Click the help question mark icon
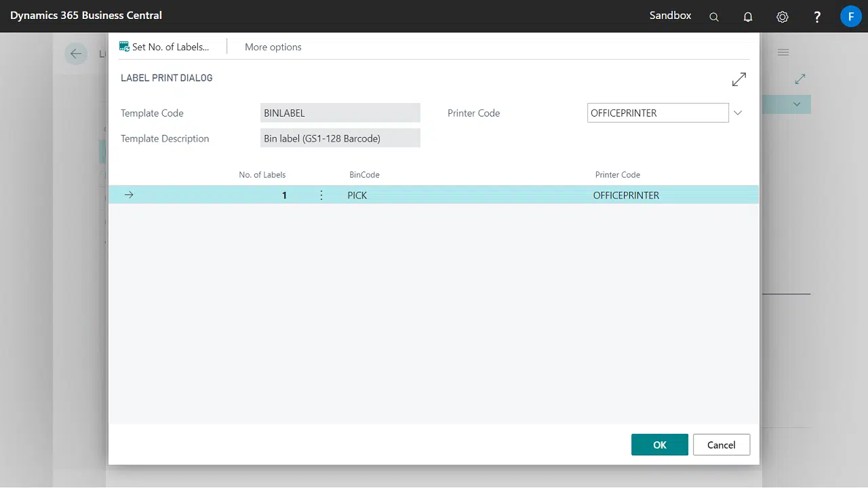 pos(817,17)
